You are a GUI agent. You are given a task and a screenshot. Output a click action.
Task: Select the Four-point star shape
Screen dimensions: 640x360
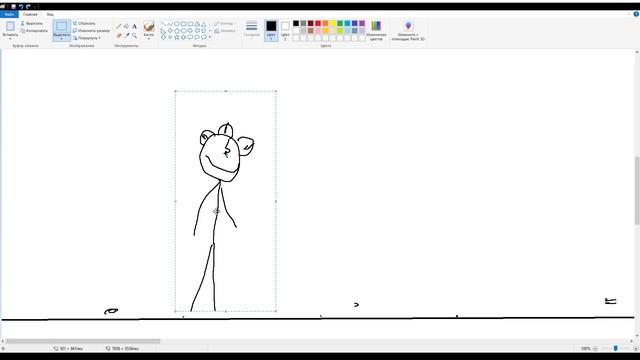click(x=170, y=37)
